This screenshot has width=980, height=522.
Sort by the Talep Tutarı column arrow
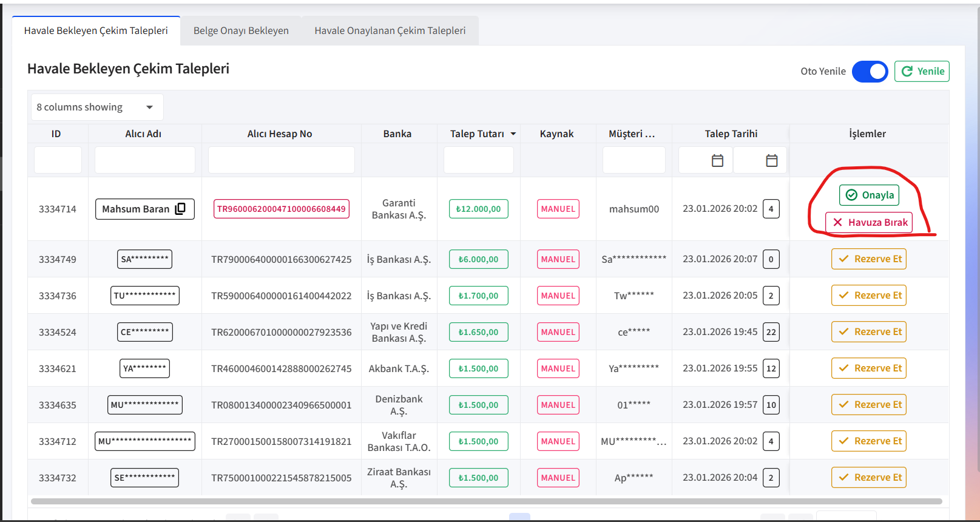pyautogui.click(x=513, y=134)
